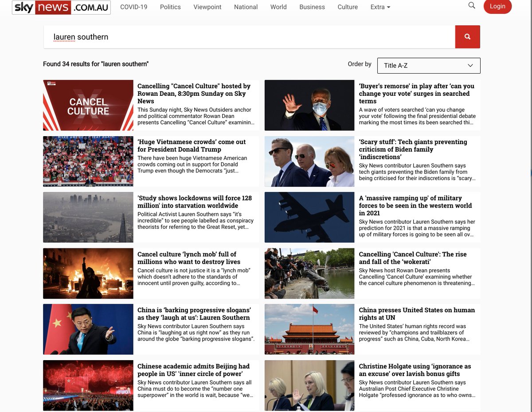Go to the Business section
This screenshot has height=412, width=532.
(x=312, y=7)
